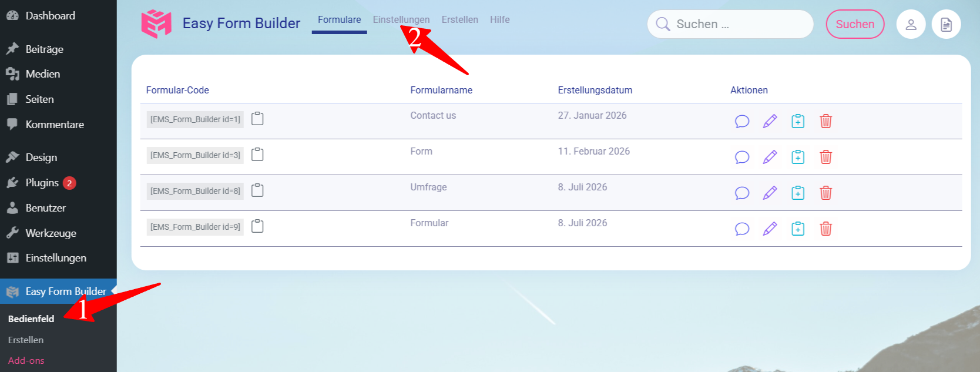Open messages for Formular form
This screenshot has height=372, width=980.
coord(742,229)
